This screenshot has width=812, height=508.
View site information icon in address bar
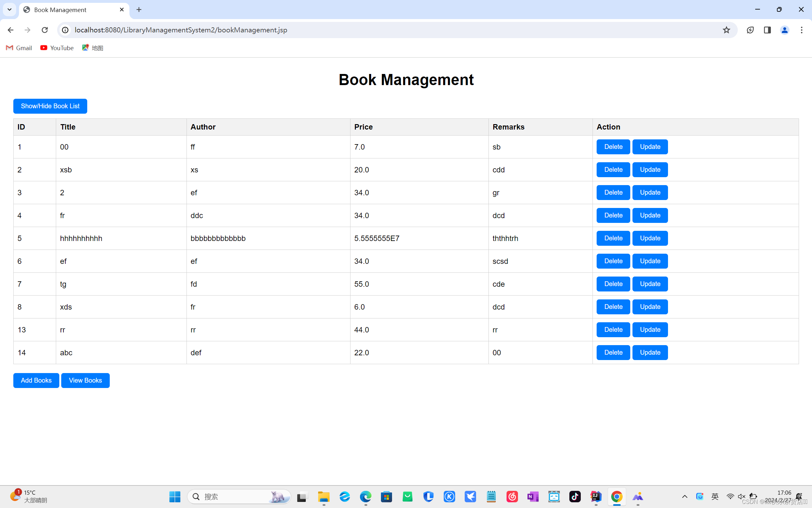(x=65, y=30)
